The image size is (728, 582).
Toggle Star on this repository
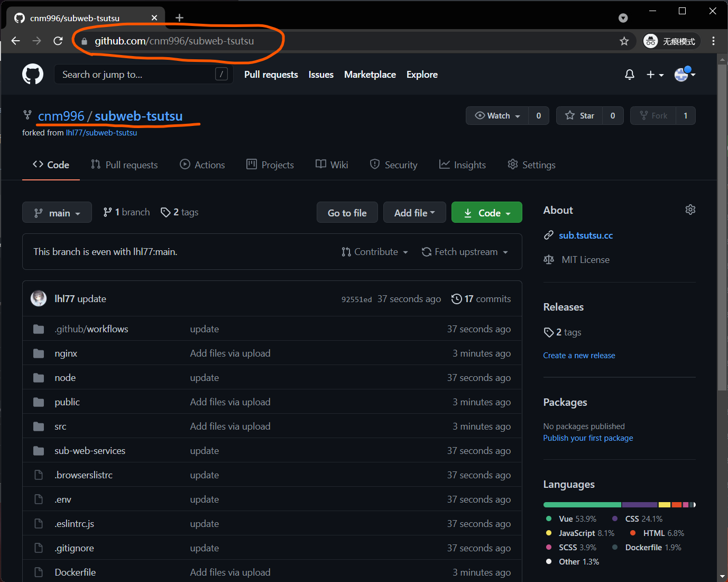click(x=579, y=115)
